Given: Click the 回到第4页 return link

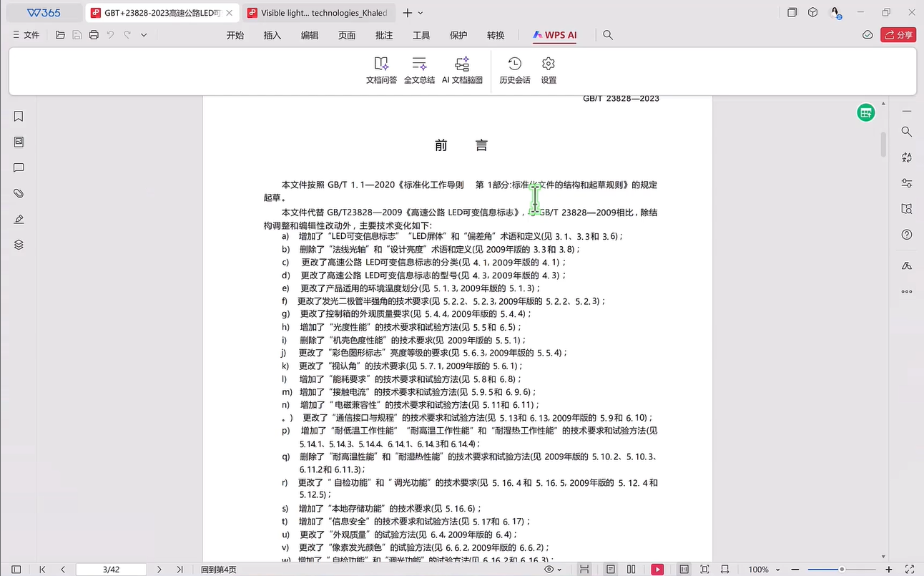Looking at the screenshot, I should (x=218, y=570).
